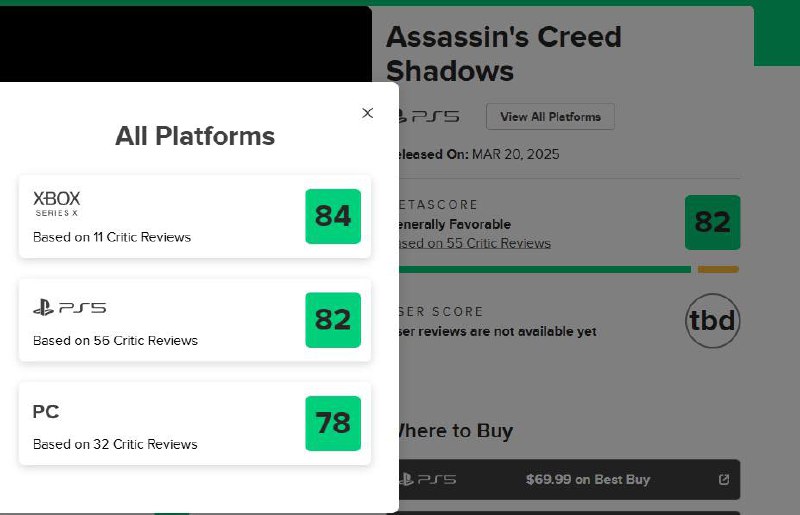Click the large Metascore 82 badge
The width and height of the screenshot is (800, 515).
click(712, 222)
